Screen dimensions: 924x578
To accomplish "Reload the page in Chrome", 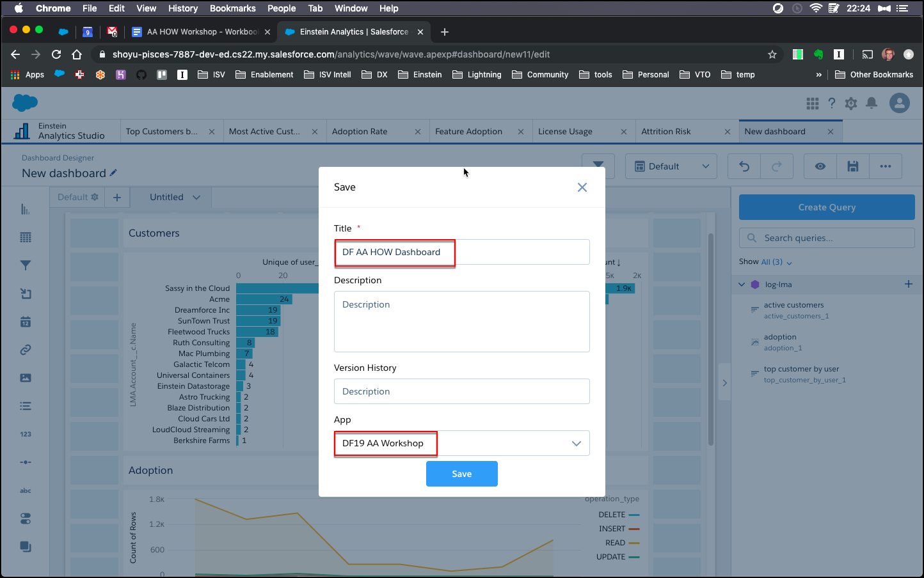I will coord(56,54).
